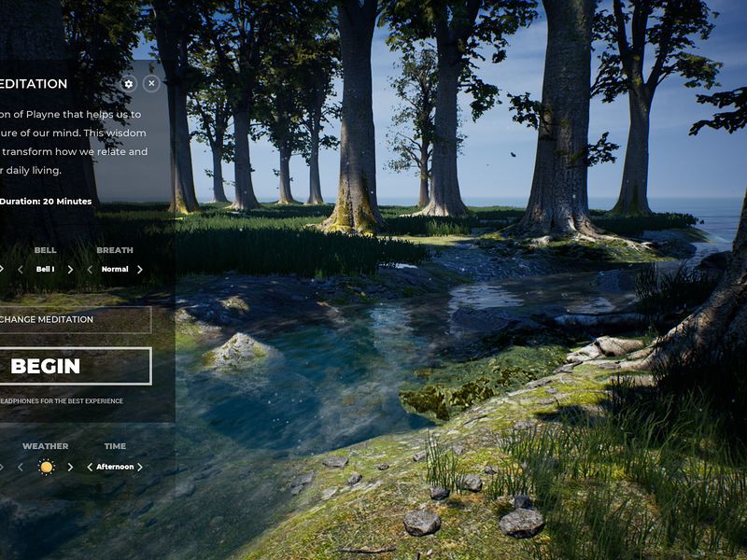The image size is (747, 560).
Task: Click the WEATHER label
Action: [x=45, y=446]
